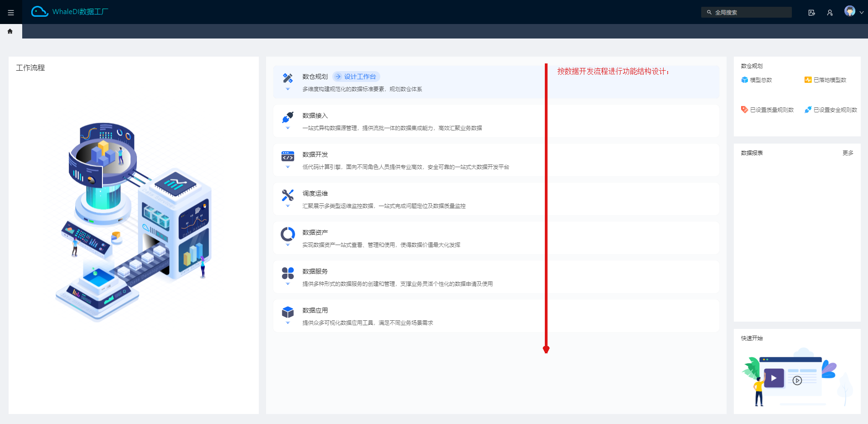
Task: Click the 模型总数 cube icon
Action: tap(744, 80)
